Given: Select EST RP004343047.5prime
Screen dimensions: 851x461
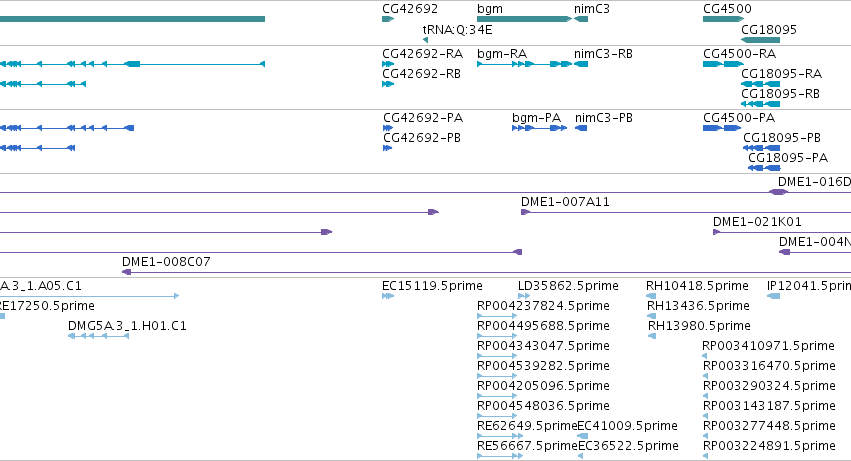Looking at the screenshot, I should (543, 346).
